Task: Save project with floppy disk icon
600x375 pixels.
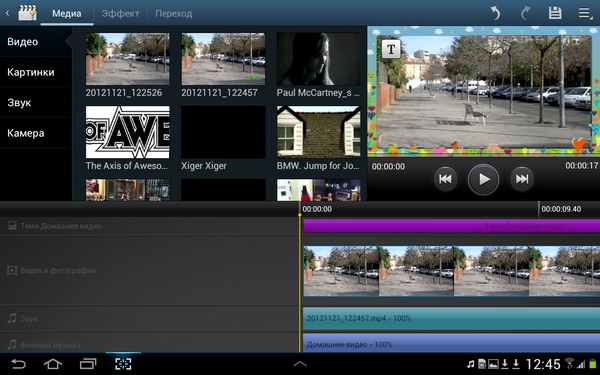Action: 555,13
